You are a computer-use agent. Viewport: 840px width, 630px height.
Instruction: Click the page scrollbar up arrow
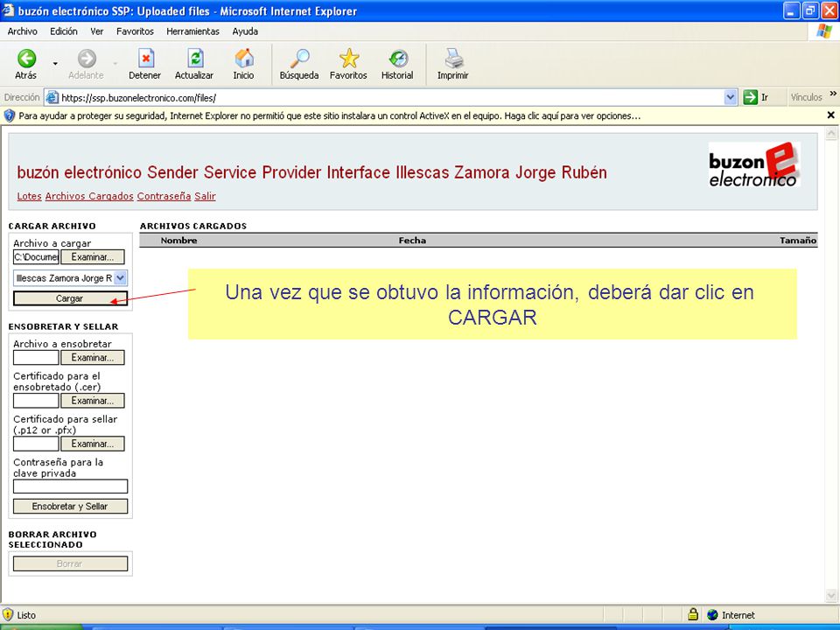tap(831, 132)
